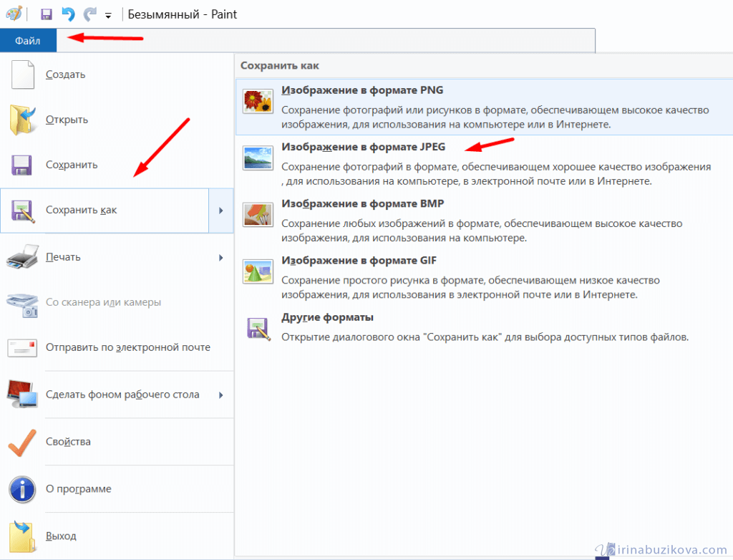
Task: Click the GIF format shapes icon
Action: click(x=258, y=271)
